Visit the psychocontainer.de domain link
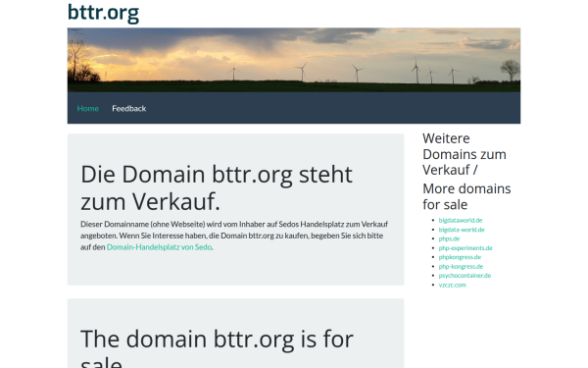 (x=465, y=276)
